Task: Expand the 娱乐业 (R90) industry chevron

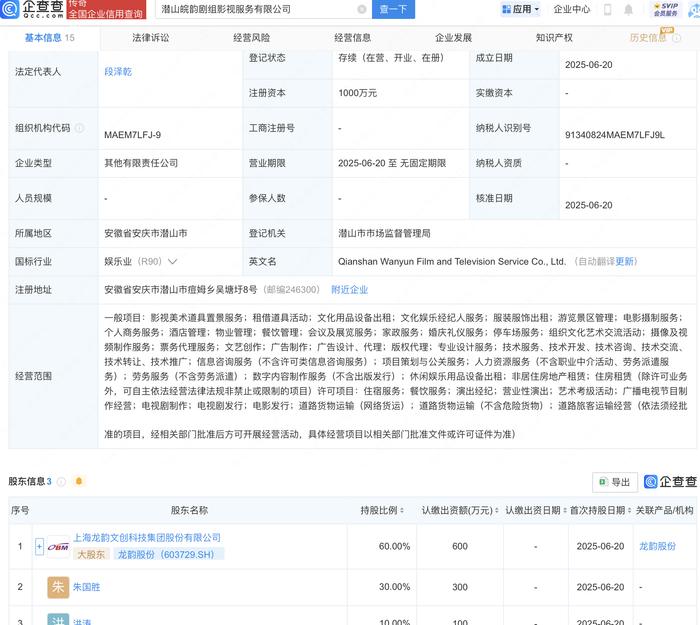Action: point(172,262)
